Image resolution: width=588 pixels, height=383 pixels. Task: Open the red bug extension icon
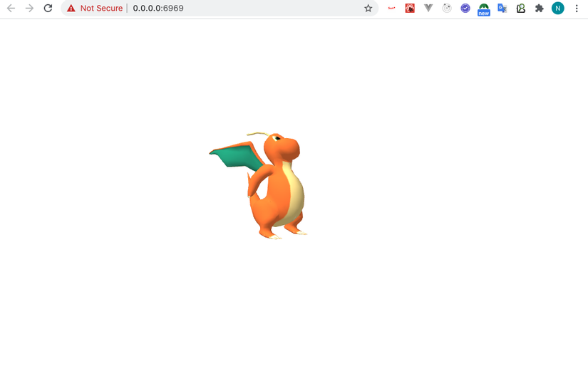coord(410,9)
